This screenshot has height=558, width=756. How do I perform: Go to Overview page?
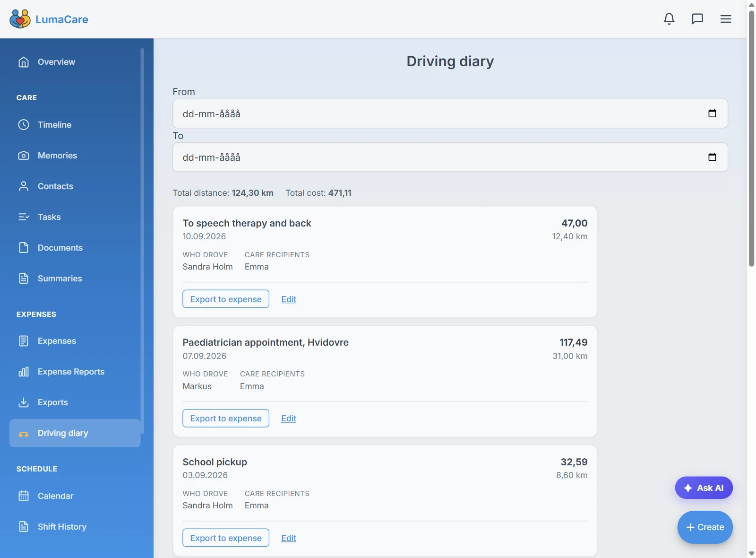[x=75, y=62]
